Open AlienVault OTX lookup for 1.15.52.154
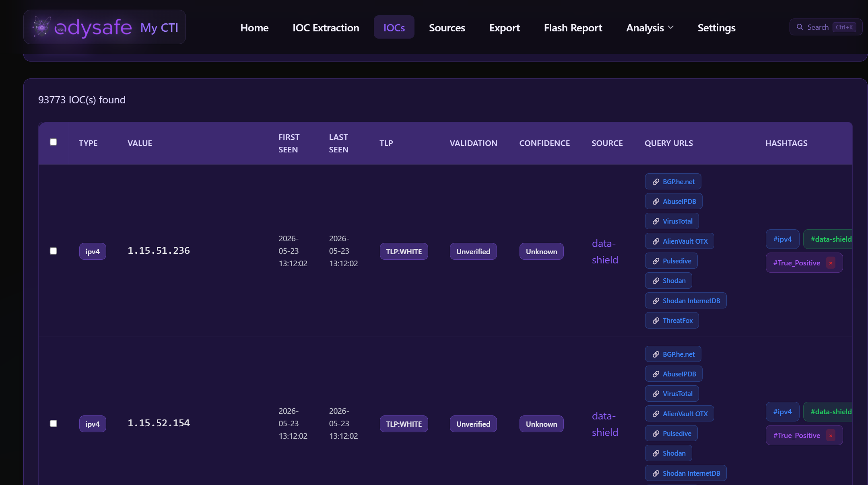 [680, 414]
